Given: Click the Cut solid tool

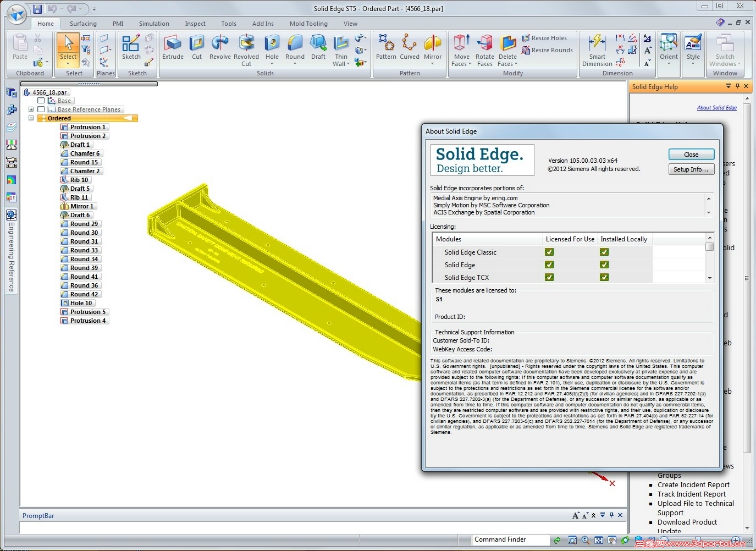Looking at the screenshot, I should 197,47.
